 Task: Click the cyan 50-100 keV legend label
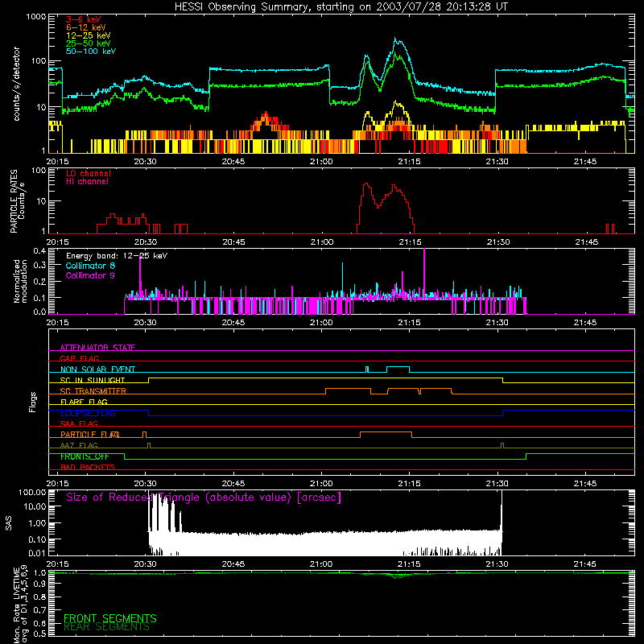[x=91, y=52]
